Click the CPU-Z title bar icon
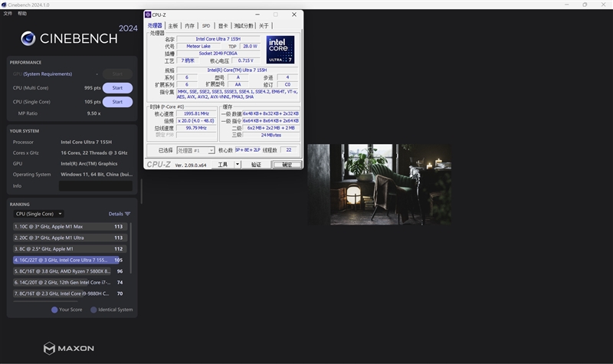The width and height of the screenshot is (613, 364). (x=149, y=15)
